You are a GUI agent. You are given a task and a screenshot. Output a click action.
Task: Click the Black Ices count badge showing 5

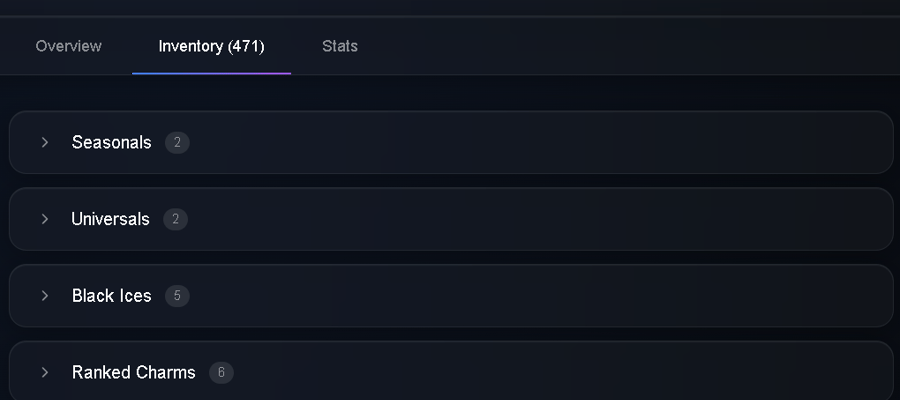(177, 296)
